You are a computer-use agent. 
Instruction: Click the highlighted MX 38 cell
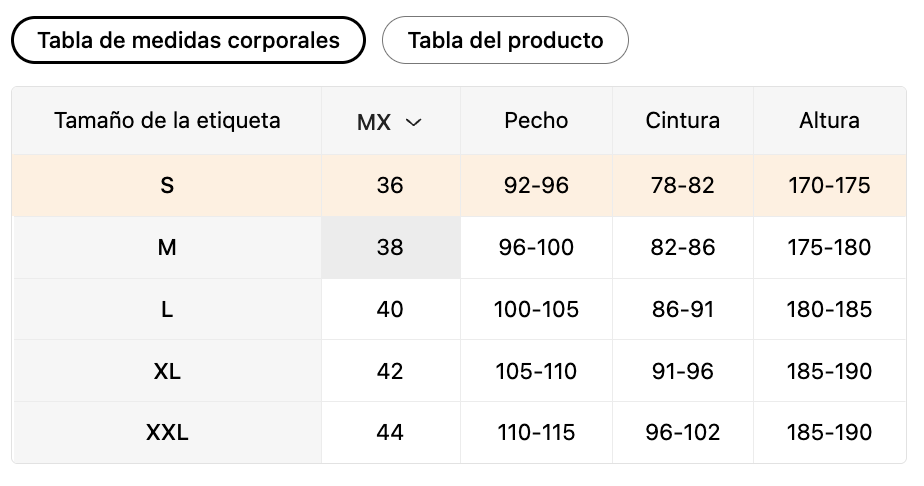(x=391, y=247)
